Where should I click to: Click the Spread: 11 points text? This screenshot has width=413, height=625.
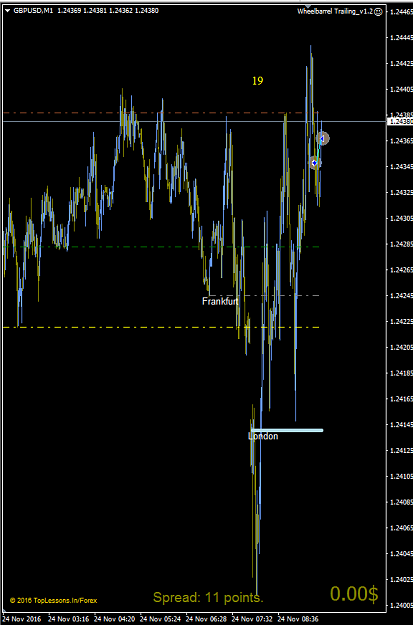pyautogui.click(x=208, y=597)
